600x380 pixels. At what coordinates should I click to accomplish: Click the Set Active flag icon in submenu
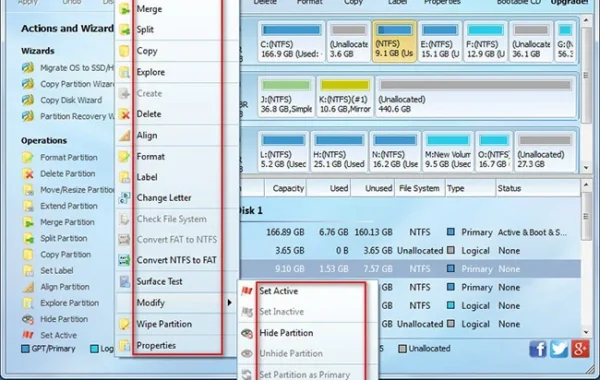click(247, 291)
